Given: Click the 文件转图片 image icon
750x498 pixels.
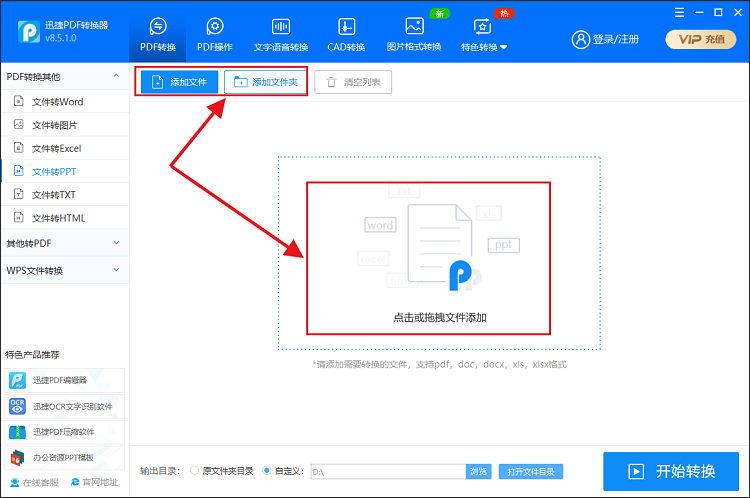Looking at the screenshot, I should [x=19, y=124].
